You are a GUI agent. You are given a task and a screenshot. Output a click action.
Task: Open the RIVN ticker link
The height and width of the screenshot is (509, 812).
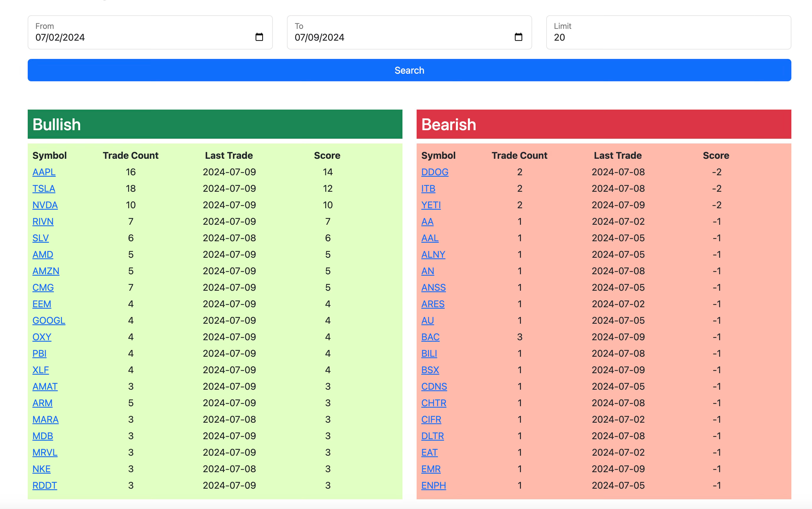pyautogui.click(x=43, y=222)
